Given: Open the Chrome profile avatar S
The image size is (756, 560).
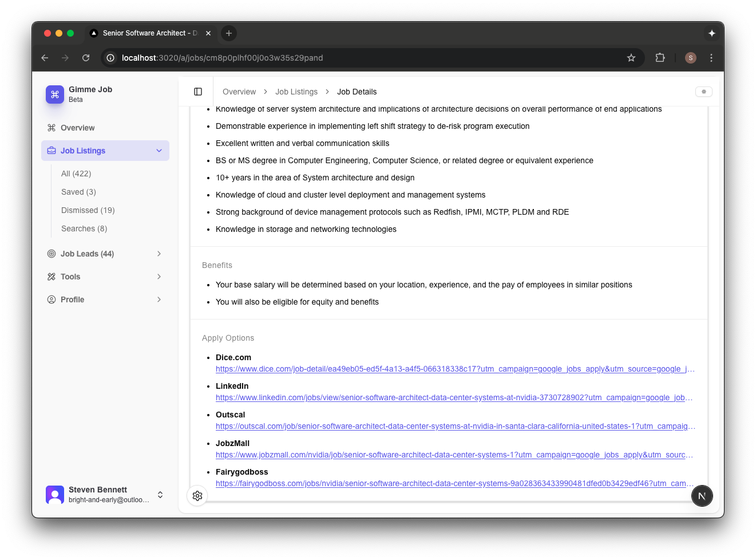Looking at the screenshot, I should tap(691, 58).
